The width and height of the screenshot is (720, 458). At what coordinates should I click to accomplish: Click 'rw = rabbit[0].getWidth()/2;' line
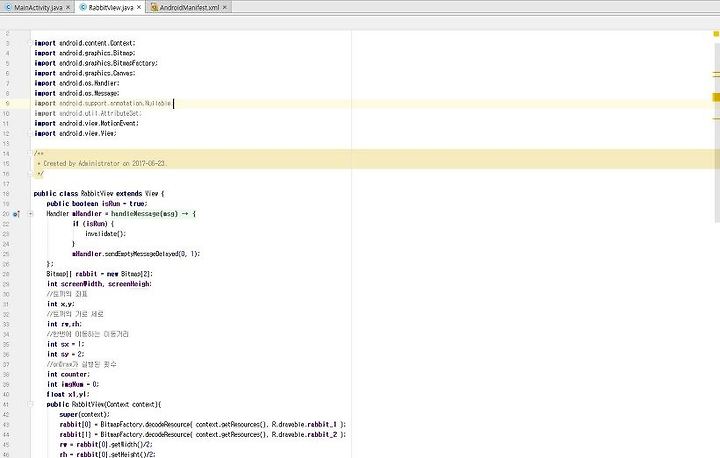pyautogui.click(x=106, y=445)
